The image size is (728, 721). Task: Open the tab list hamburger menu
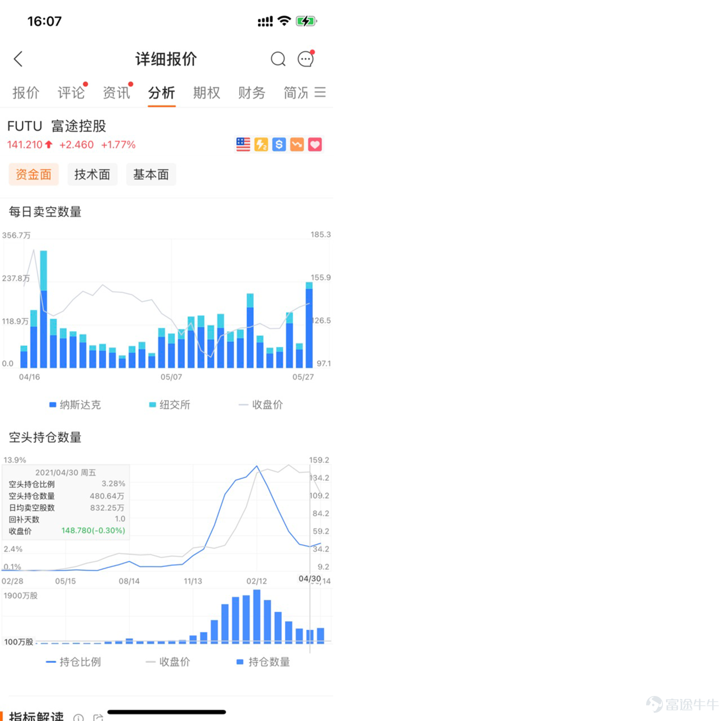point(320,92)
